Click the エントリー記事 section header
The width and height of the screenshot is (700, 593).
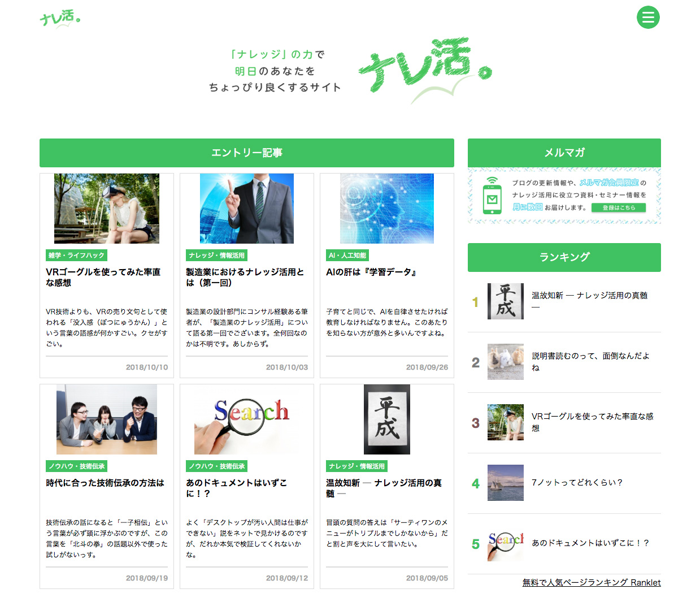pos(247,153)
